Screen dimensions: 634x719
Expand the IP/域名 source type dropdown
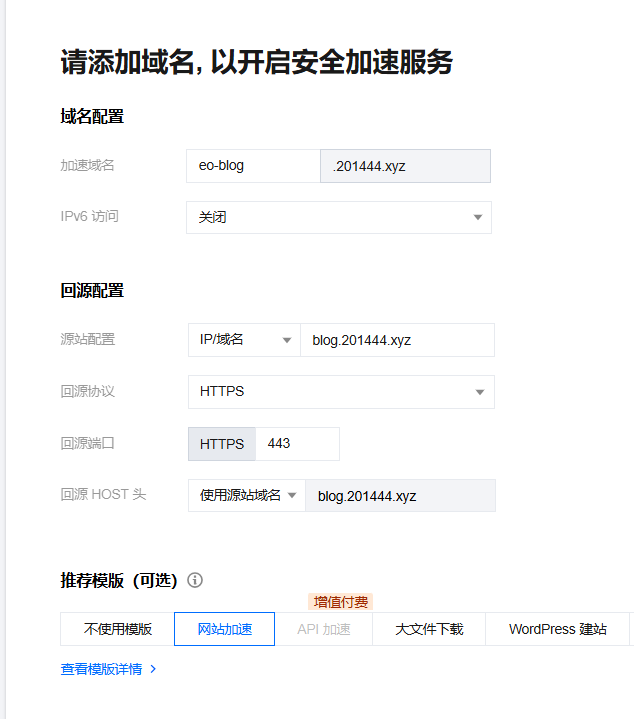(x=244, y=340)
